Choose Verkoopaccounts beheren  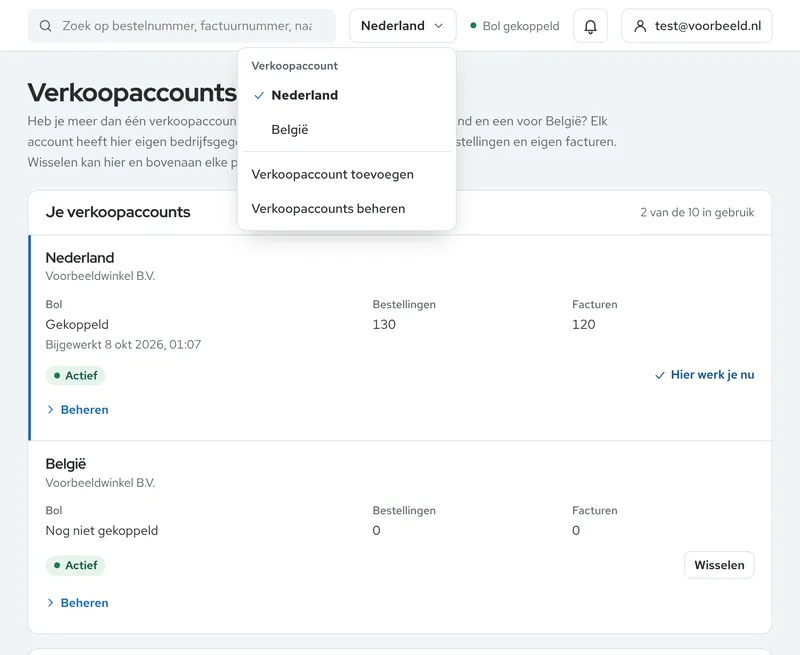pos(346,209)
